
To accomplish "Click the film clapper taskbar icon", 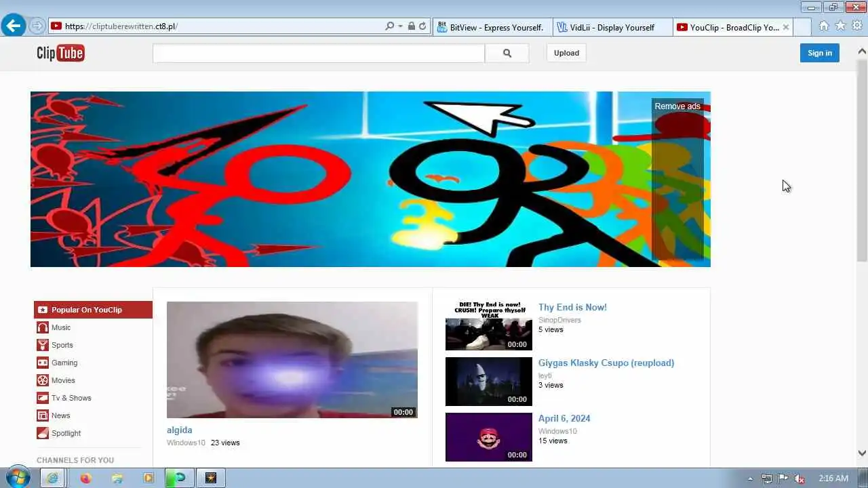I will pyautogui.click(x=211, y=478).
